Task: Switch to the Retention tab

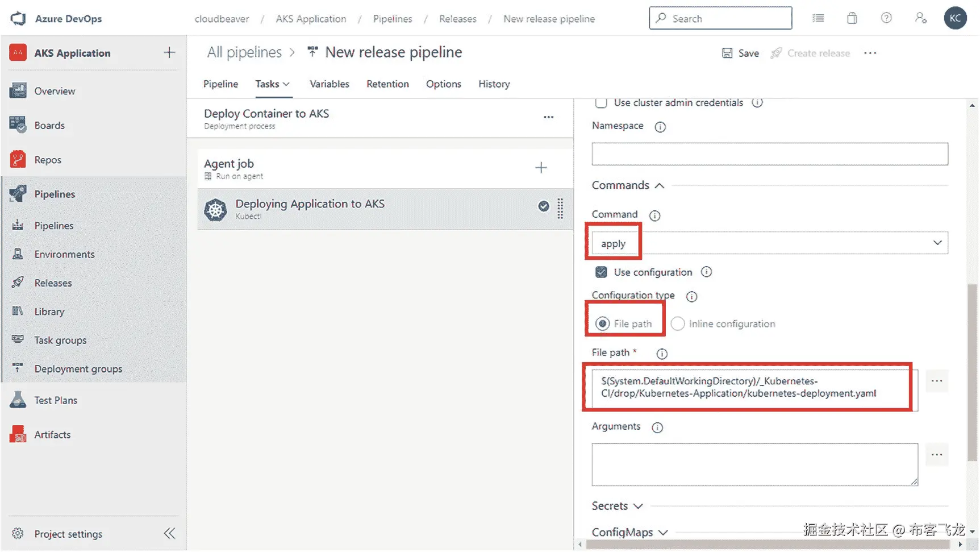Action: click(x=387, y=84)
